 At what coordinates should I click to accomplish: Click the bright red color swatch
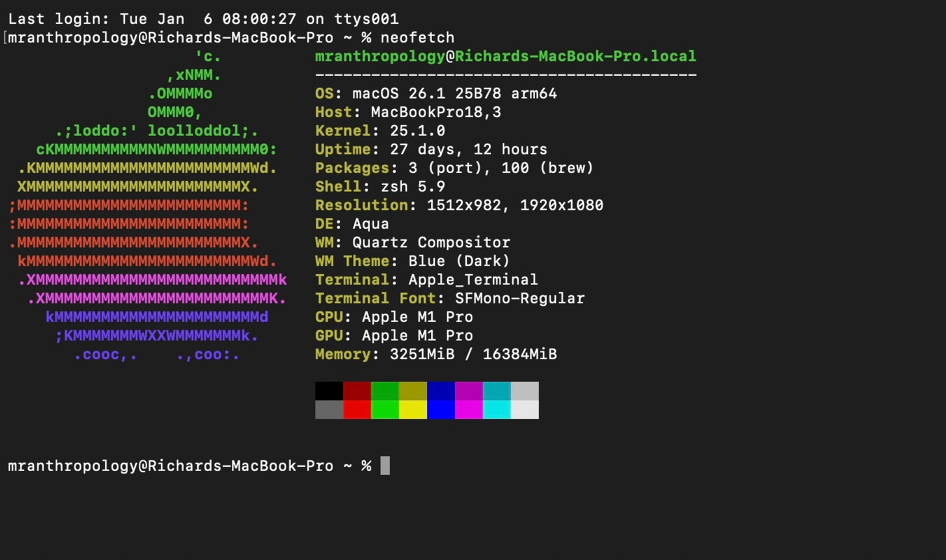click(357, 410)
